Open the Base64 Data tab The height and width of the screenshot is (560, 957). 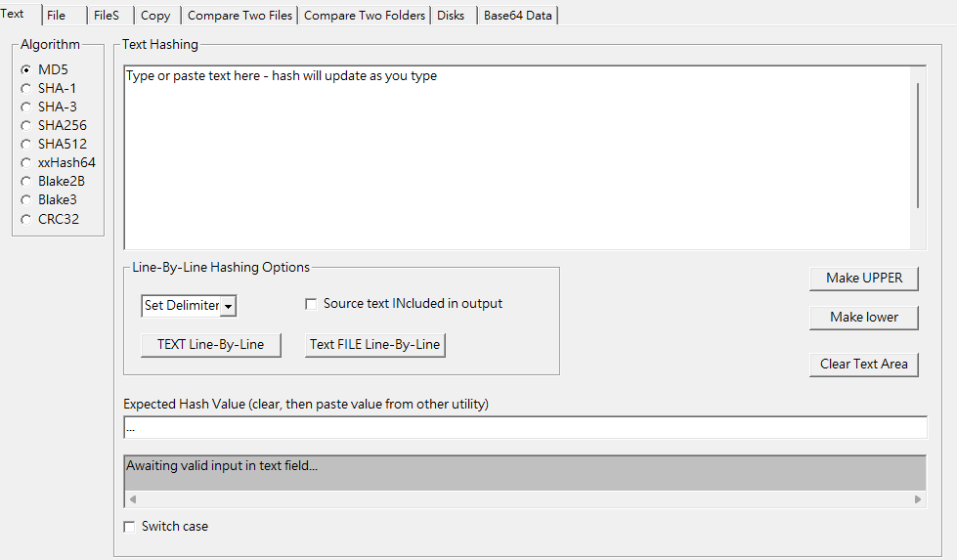coord(517,16)
